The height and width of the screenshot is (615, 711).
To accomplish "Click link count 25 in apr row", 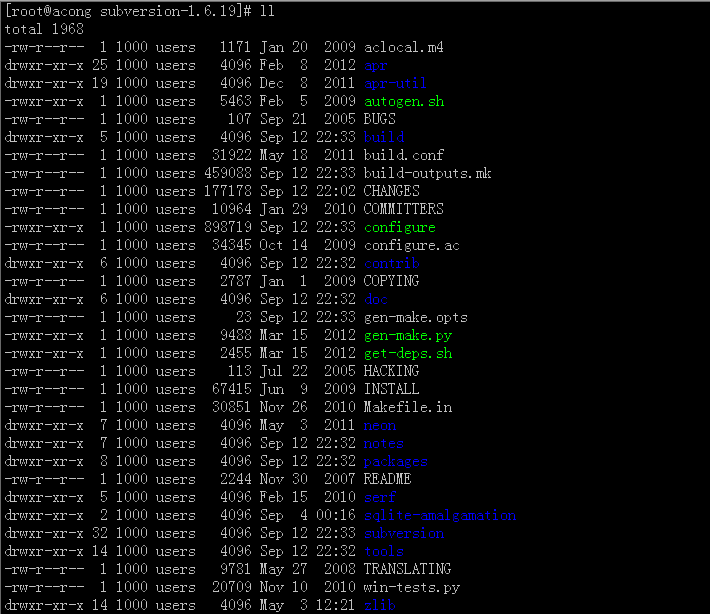I will pyautogui.click(x=100, y=65).
